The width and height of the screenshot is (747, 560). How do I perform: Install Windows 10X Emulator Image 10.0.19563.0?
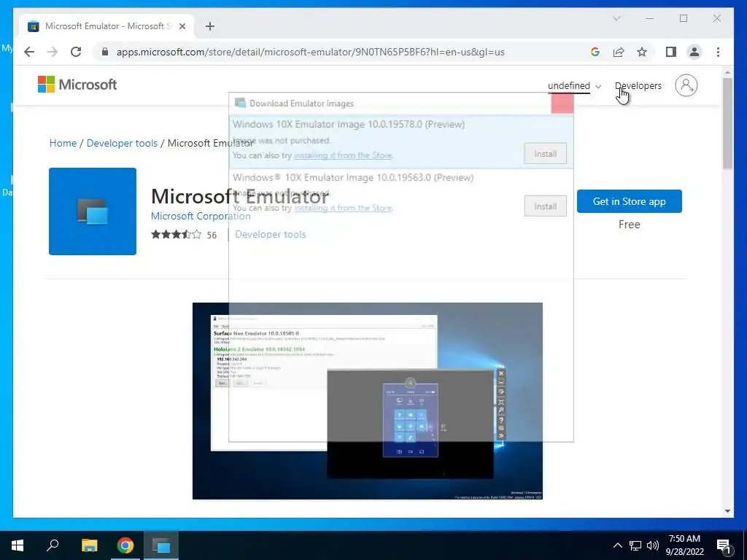(545, 206)
